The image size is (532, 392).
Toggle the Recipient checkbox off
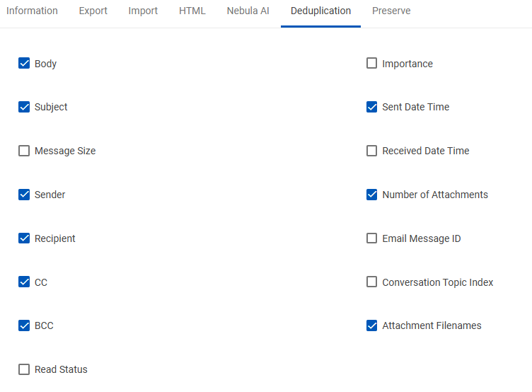tap(24, 238)
